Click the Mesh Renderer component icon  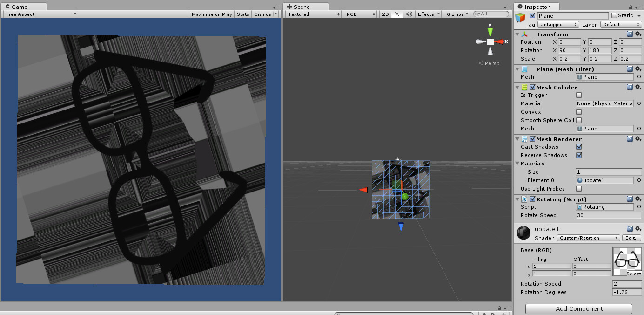click(x=523, y=139)
